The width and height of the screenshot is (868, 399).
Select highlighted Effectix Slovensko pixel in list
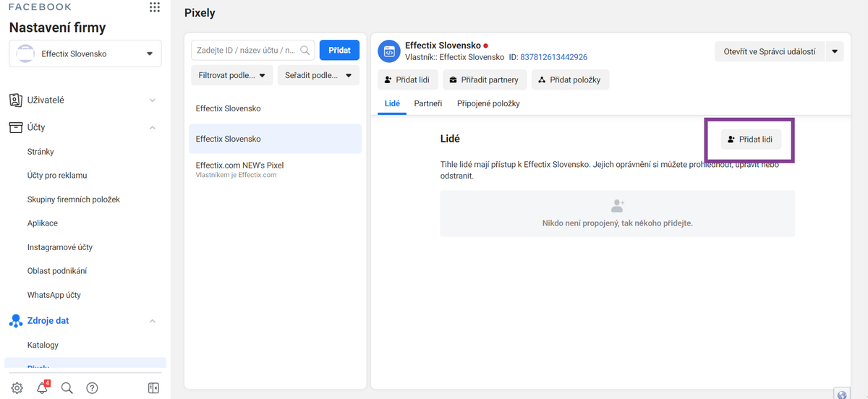click(275, 139)
